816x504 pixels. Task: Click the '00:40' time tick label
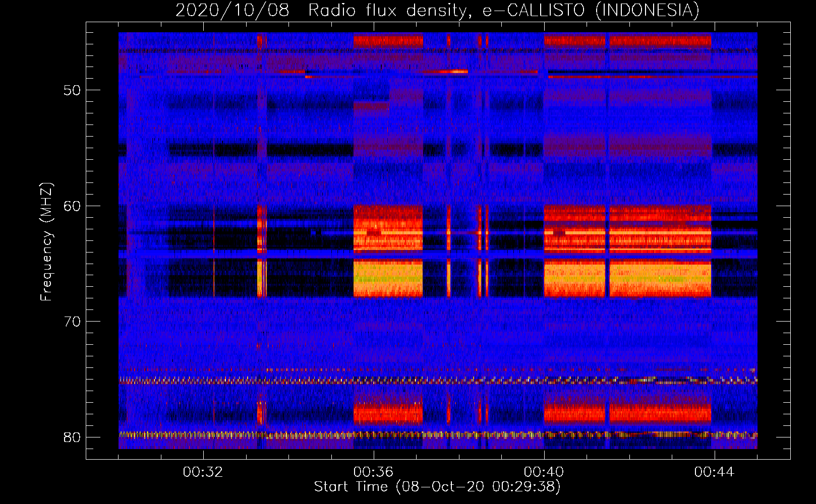[544, 472]
